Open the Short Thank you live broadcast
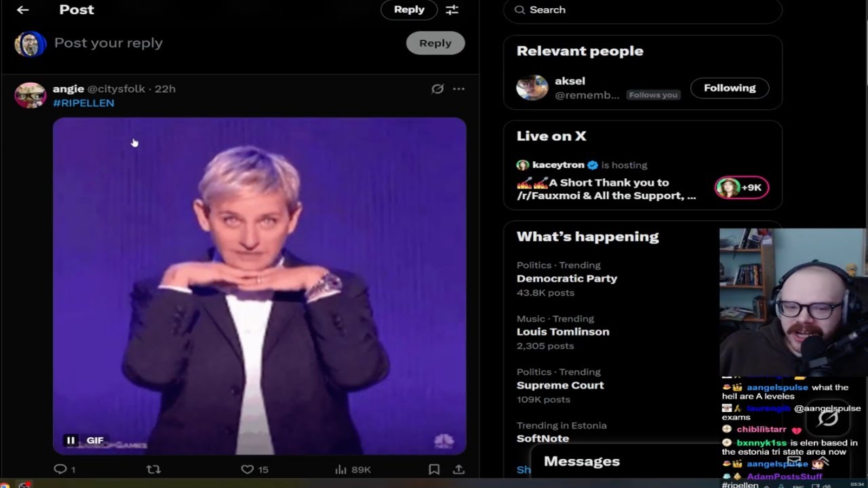The width and height of the screenshot is (868, 488). pos(606,189)
